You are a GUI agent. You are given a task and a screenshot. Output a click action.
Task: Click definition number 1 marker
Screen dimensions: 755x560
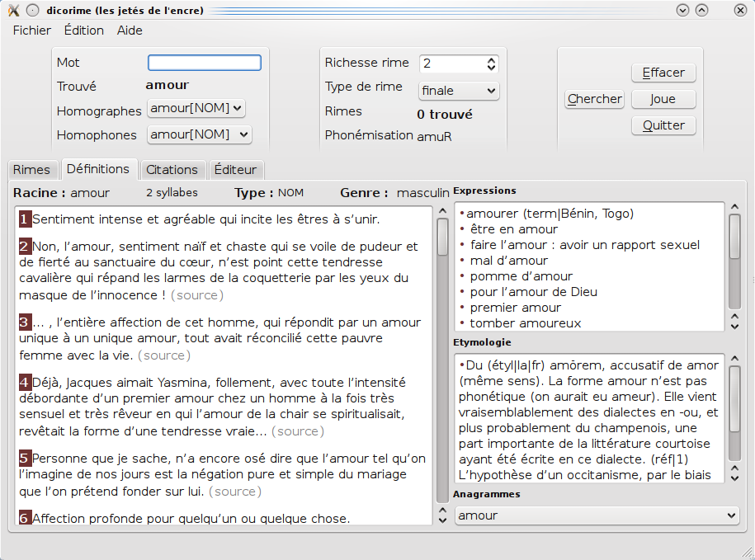pyautogui.click(x=25, y=219)
